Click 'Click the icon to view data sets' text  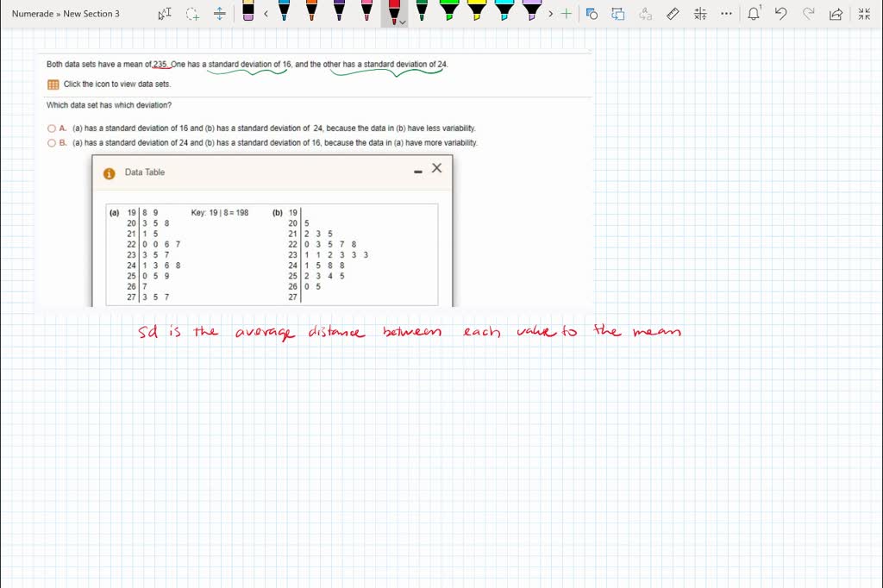click(x=117, y=84)
